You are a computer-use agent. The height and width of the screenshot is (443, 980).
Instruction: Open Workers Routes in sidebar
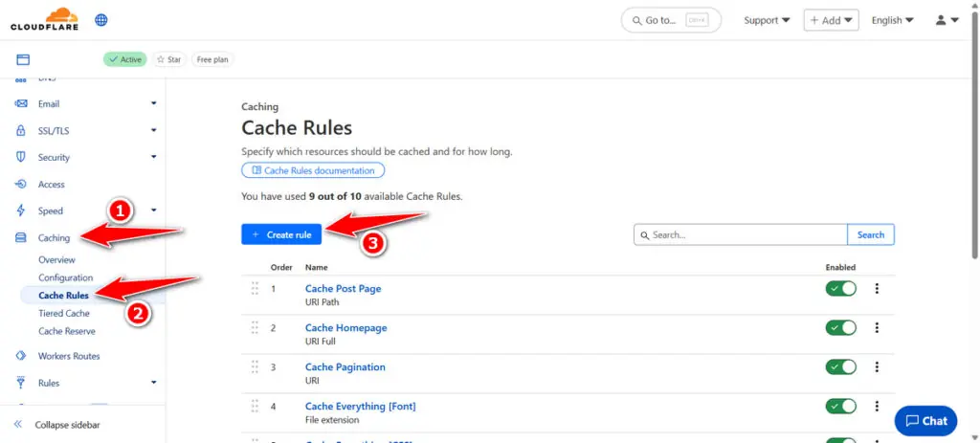point(69,356)
